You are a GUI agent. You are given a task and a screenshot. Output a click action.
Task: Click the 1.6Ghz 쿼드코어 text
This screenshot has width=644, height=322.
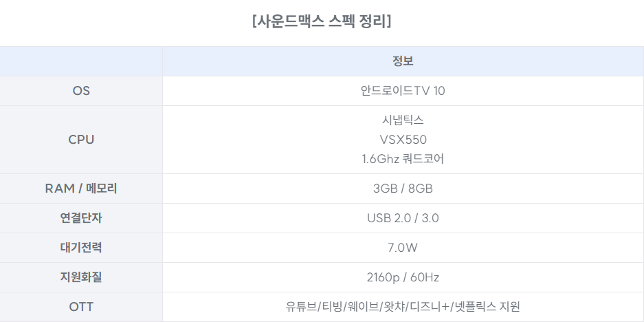403,159
